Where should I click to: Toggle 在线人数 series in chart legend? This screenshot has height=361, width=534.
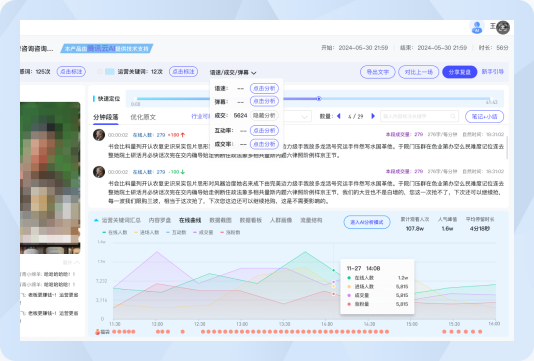tap(115, 232)
